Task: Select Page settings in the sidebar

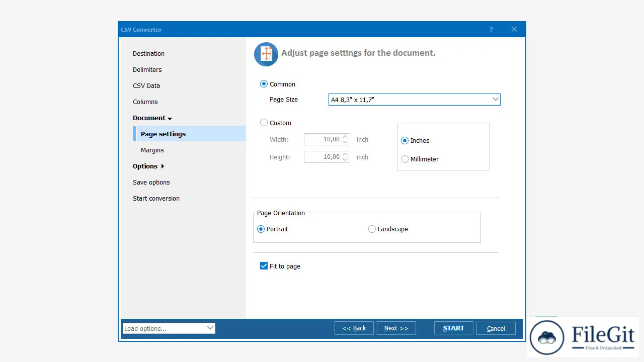Action: click(x=190, y=134)
